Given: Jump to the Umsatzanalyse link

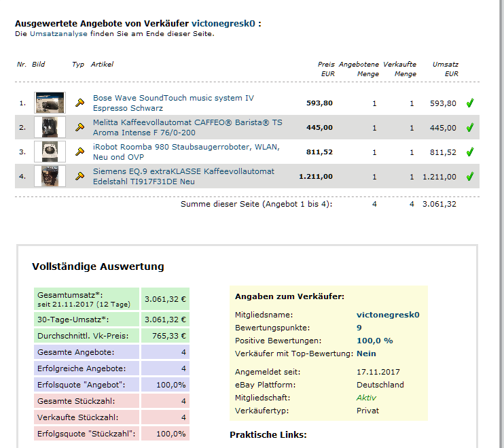Looking at the screenshot, I should [58, 34].
